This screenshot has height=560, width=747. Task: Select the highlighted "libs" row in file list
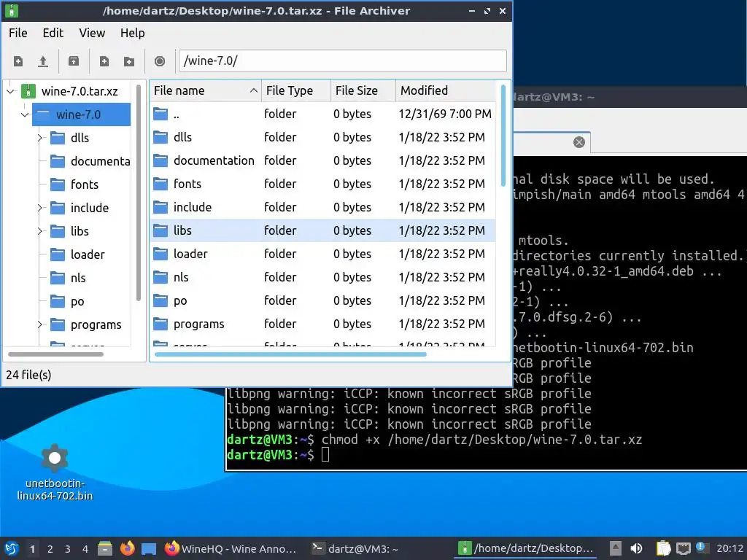pos(322,230)
